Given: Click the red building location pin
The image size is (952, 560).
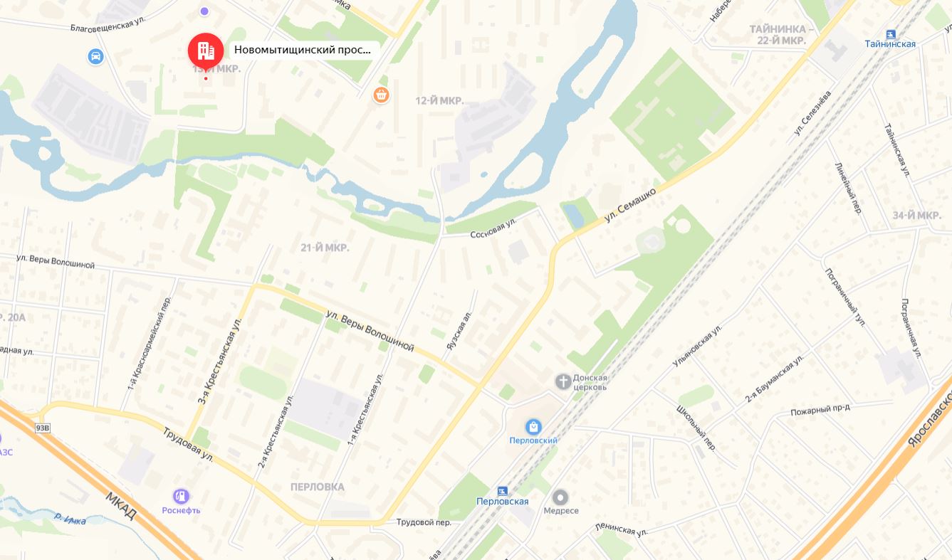Looking at the screenshot, I should (206, 51).
